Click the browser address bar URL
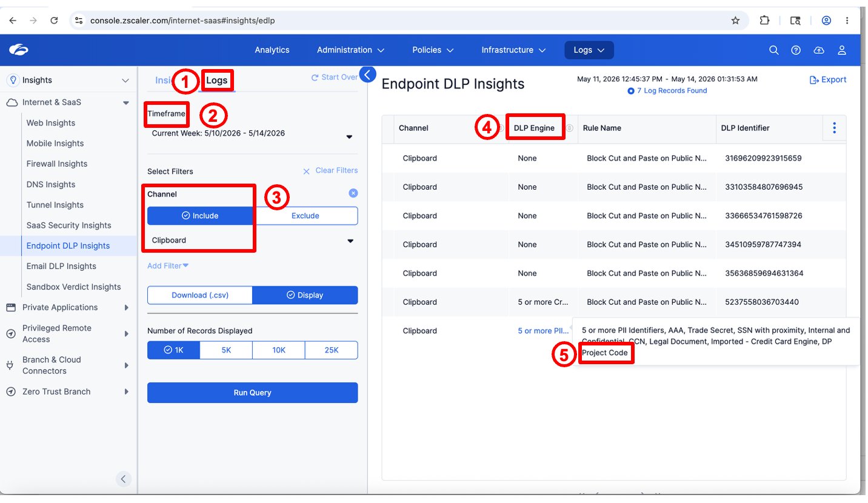 click(182, 20)
